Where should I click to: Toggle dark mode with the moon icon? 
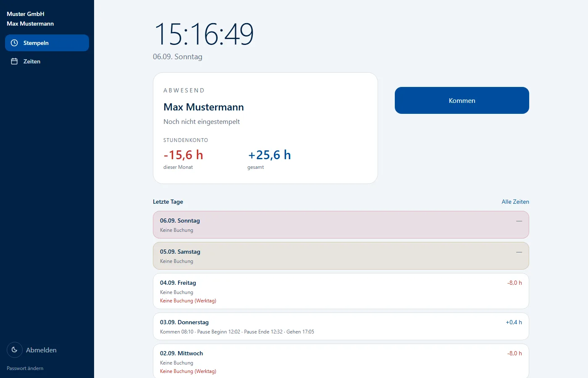click(x=14, y=350)
